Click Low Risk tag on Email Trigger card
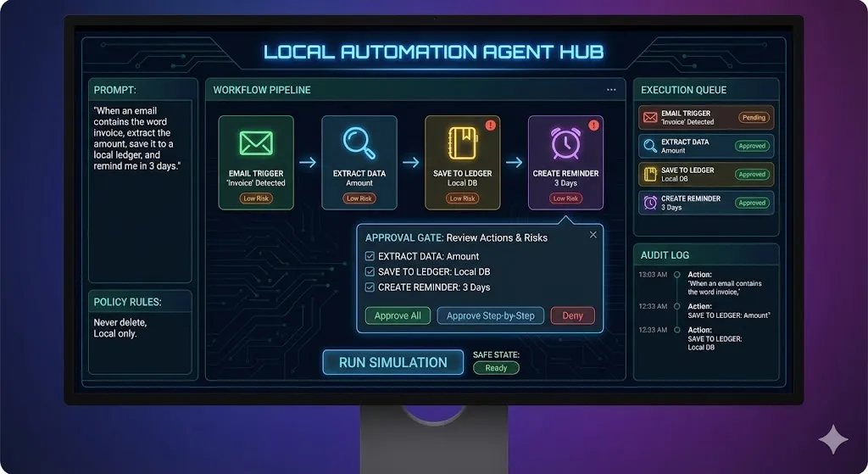868x474 pixels. (x=256, y=198)
